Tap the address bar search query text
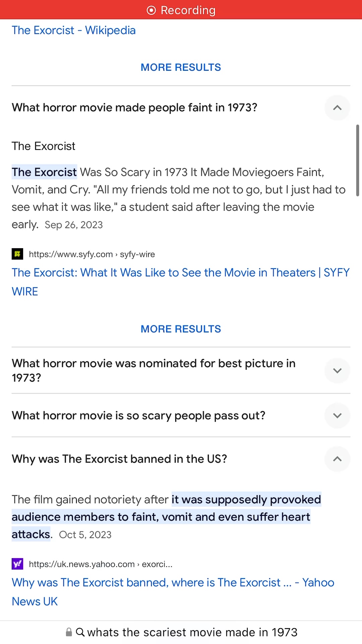 192,632
